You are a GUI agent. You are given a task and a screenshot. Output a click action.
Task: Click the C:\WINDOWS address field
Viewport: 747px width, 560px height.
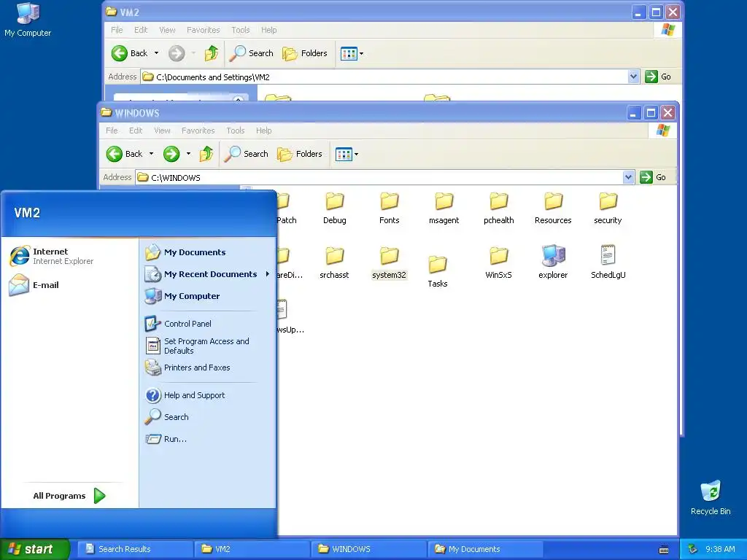click(379, 178)
